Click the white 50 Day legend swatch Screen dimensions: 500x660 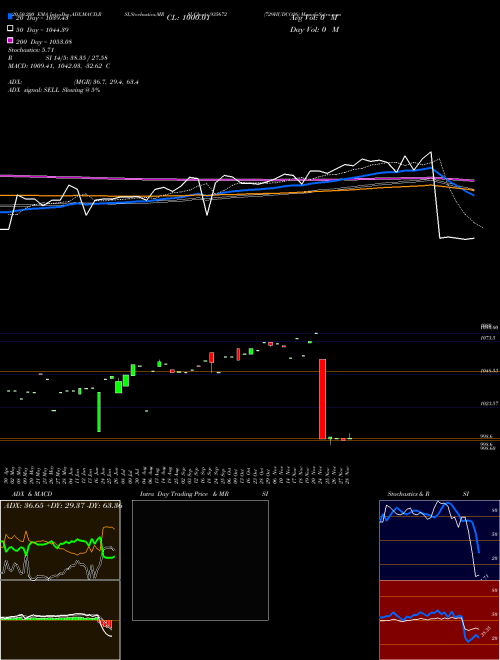pyautogui.click(x=11, y=29)
